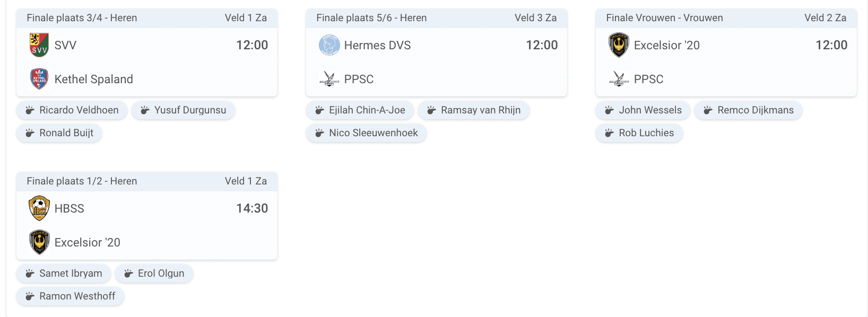
Task: Open the 14:30 HBSS match time
Action: 252,208
